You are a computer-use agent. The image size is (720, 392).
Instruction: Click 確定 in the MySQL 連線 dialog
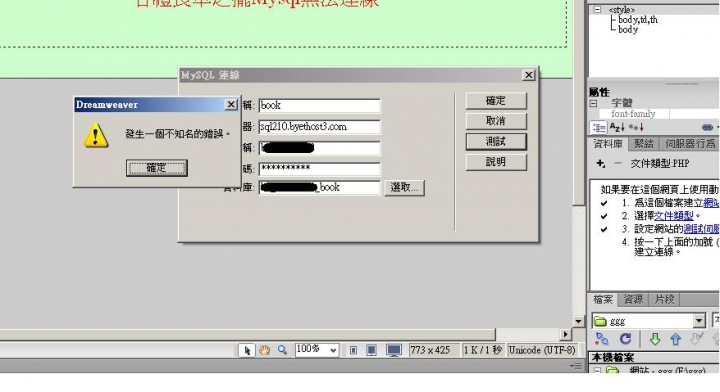pyautogui.click(x=496, y=101)
